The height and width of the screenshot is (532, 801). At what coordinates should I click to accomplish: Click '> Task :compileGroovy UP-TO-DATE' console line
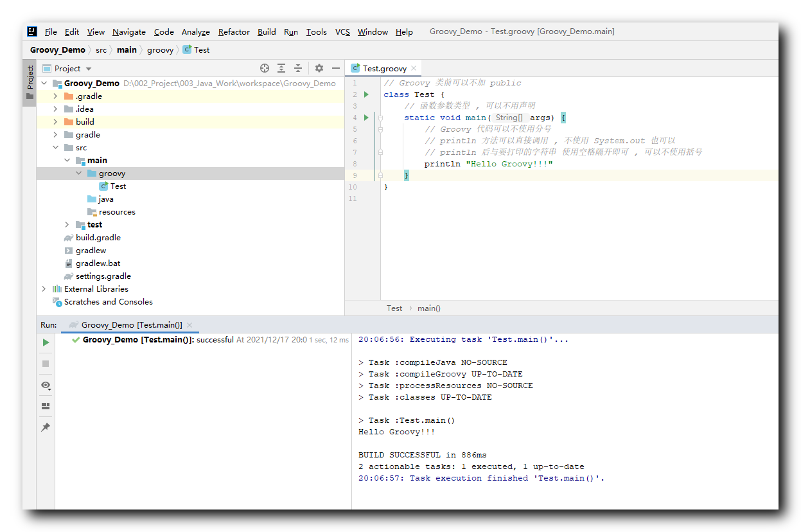point(441,374)
